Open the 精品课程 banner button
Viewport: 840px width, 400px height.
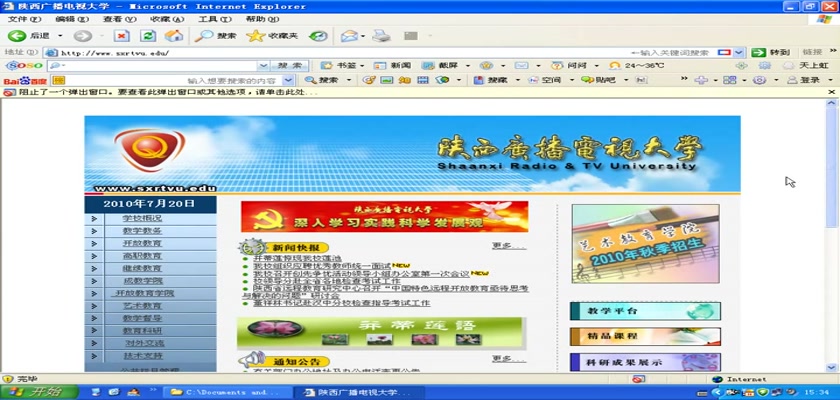[645, 336]
